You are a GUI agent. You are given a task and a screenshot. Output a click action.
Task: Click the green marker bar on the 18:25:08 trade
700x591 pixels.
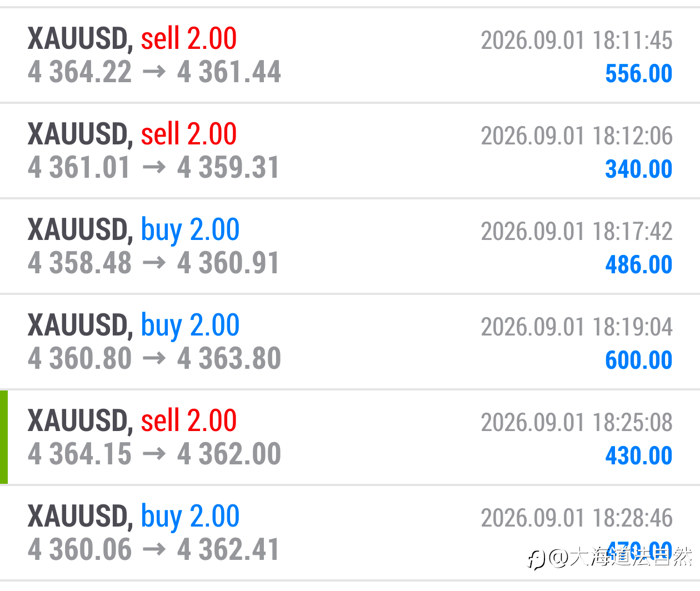(x=4, y=437)
